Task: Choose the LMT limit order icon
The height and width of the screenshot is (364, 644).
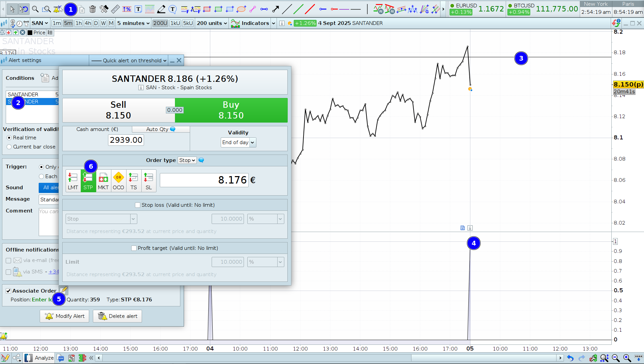Action: click(73, 181)
